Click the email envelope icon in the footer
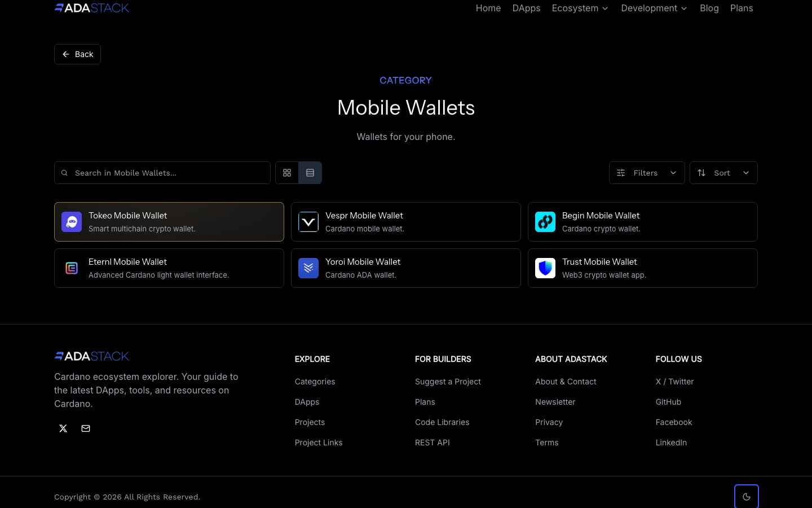 pyautogui.click(x=86, y=428)
